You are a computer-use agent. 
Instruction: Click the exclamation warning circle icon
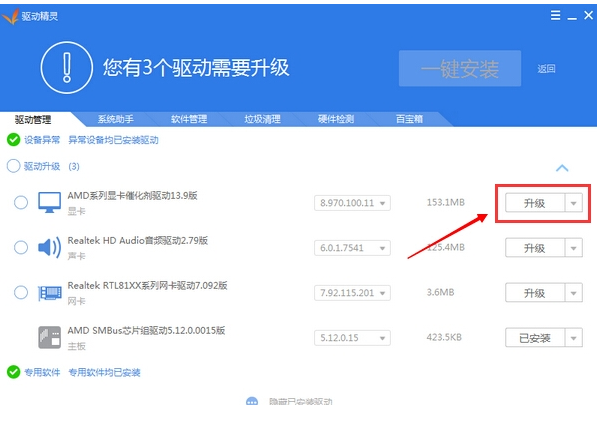coord(67,68)
